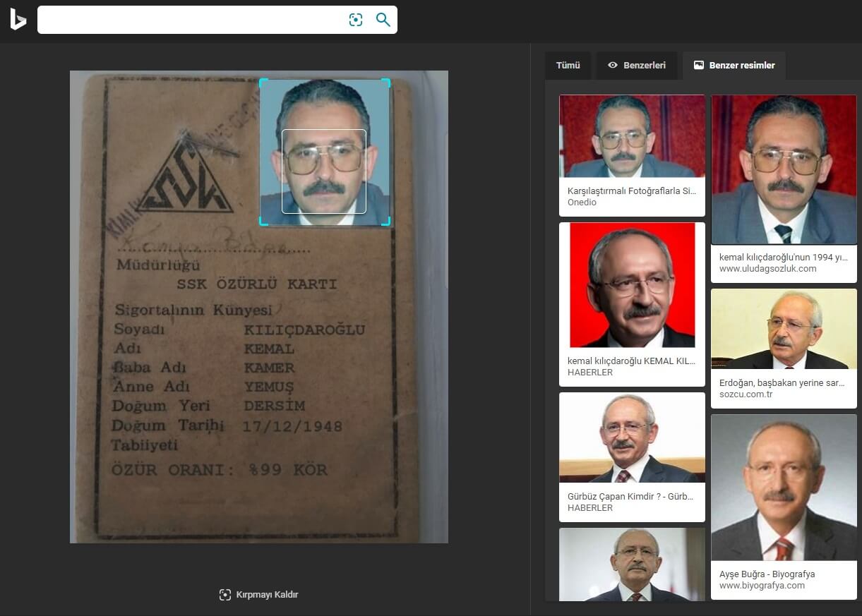Image resolution: width=862 pixels, height=616 pixels.
Task: Switch to the Tümü tab
Action: (568, 65)
